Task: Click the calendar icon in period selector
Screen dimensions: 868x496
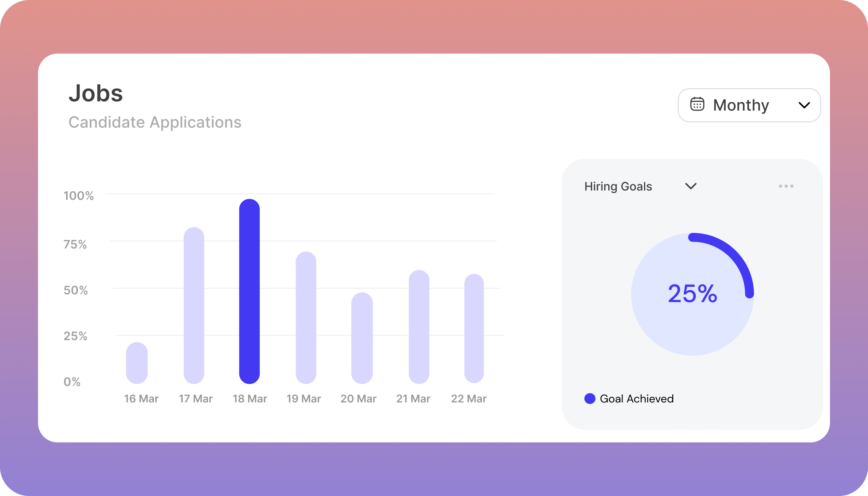Action: (x=697, y=104)
